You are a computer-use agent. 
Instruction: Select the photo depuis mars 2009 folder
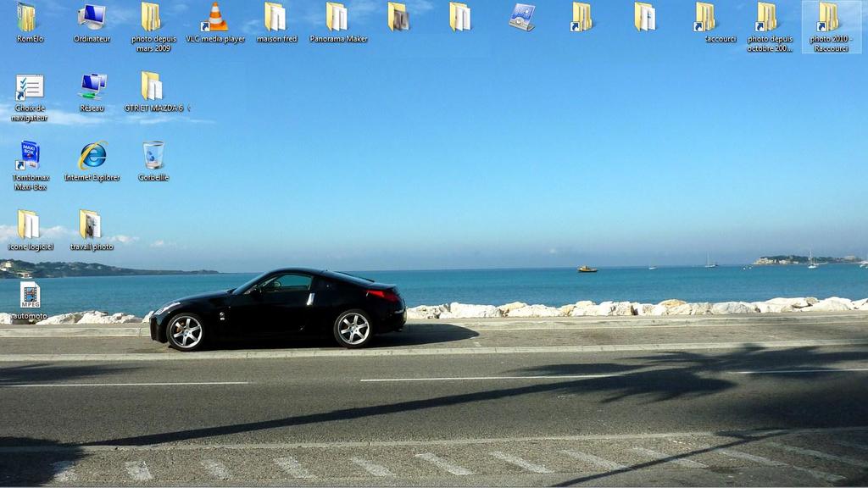[153, 18]
